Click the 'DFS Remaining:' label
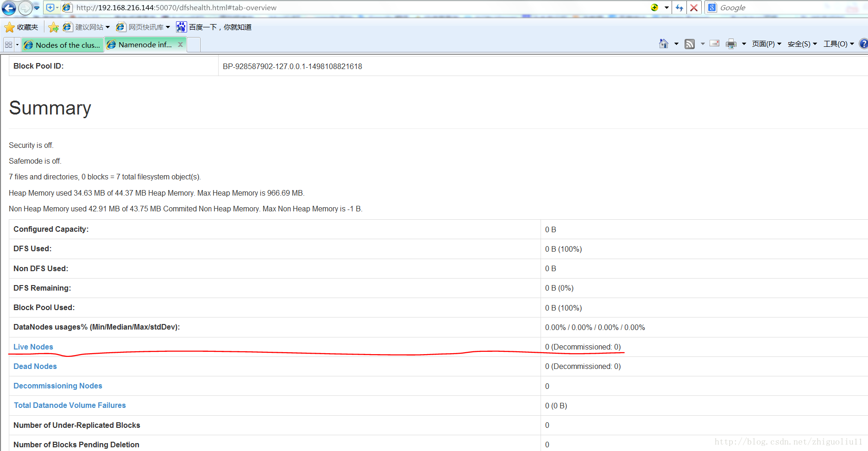Screen dimensions: 868x451 coord(42,288)
